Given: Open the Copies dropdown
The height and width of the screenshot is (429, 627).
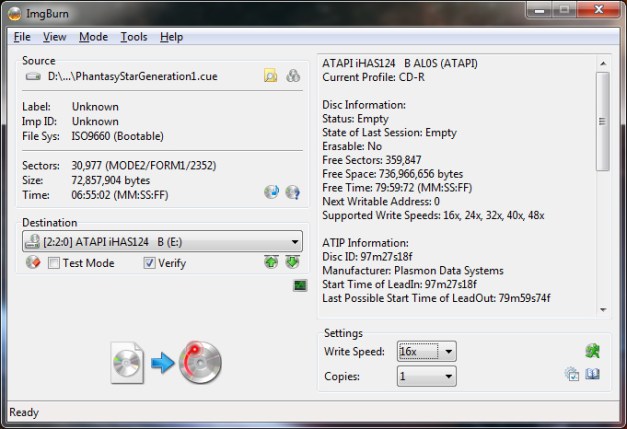Looking at the screenshot, I should coord(447,376).
